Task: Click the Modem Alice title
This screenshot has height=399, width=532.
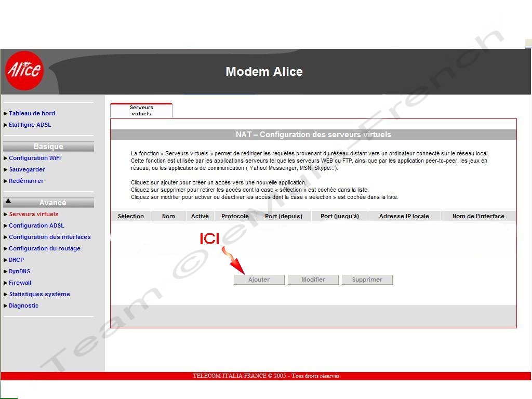Action: pos(264,72)
